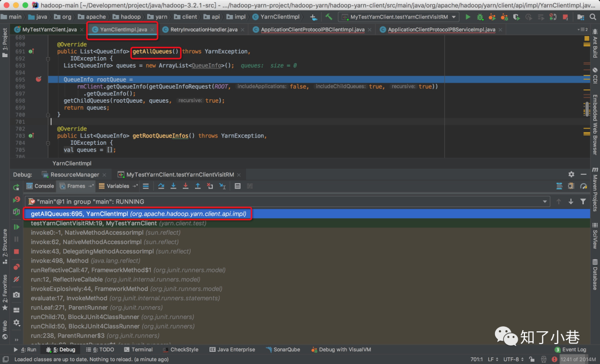Start debugging with the bug icon
Screen dimensions: 600x364
click(x=480, y=17)
